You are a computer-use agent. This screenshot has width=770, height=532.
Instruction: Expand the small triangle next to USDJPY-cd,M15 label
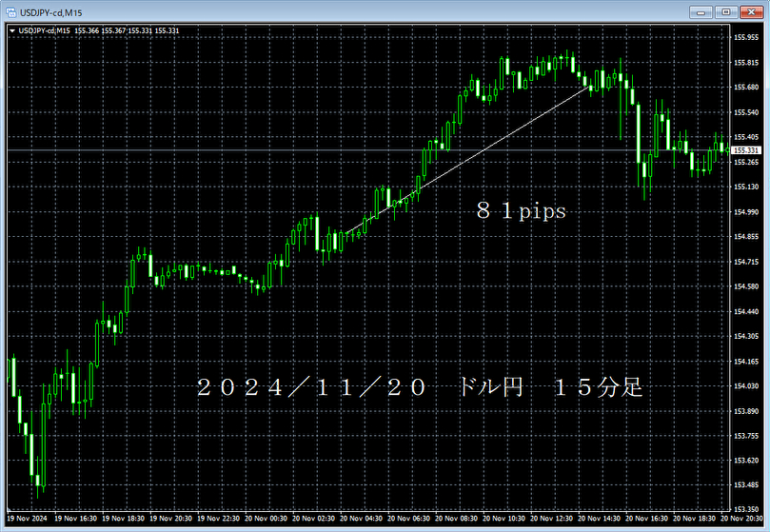(x=12, y=31)
